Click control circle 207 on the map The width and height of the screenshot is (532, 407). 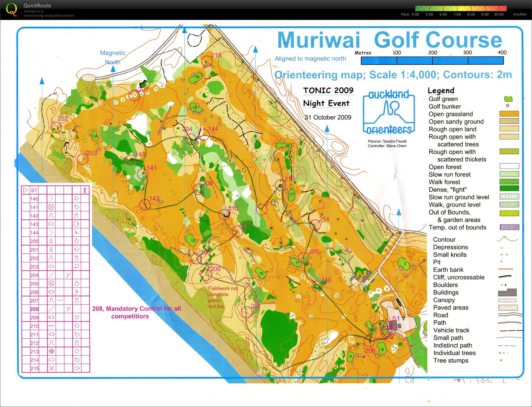[247, 312]
